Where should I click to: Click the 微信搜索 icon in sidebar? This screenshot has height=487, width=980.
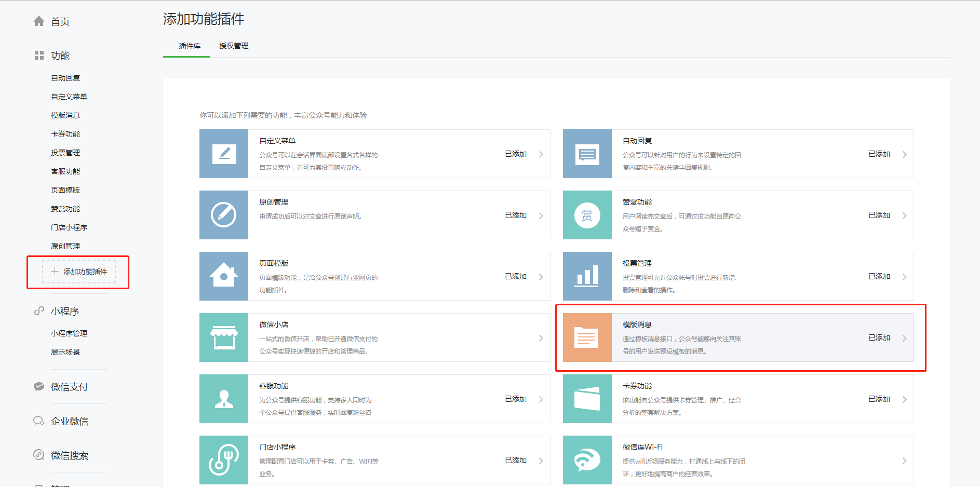pyautogui.click(x=39, y=455)
